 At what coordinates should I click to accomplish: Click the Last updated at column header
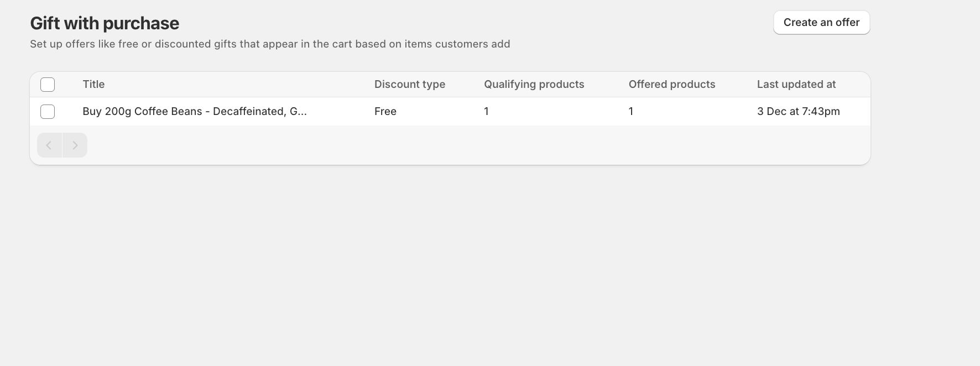[x=796, y=85]
